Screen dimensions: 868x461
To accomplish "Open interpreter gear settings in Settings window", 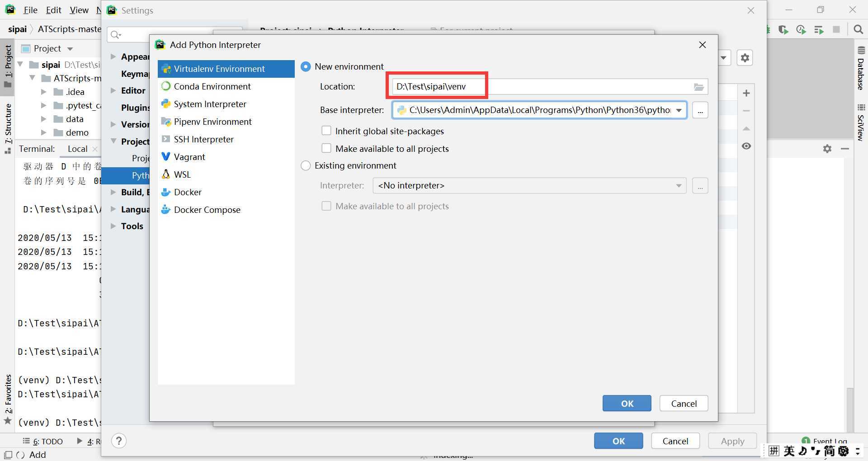I will pos(745,58).
